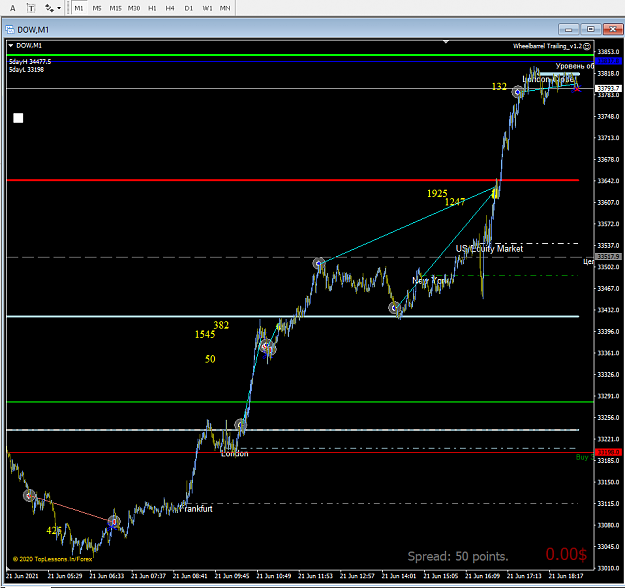The width and height of the screenshot is (625, 588).
Task: Close the DOW,M1 chart window
Action: coord(613,29)
